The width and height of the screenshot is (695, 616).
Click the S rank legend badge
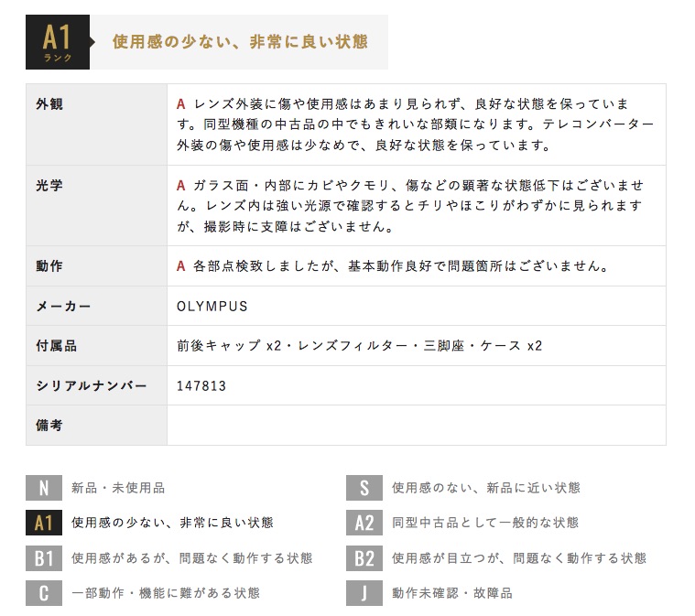[x=364, y=488]
